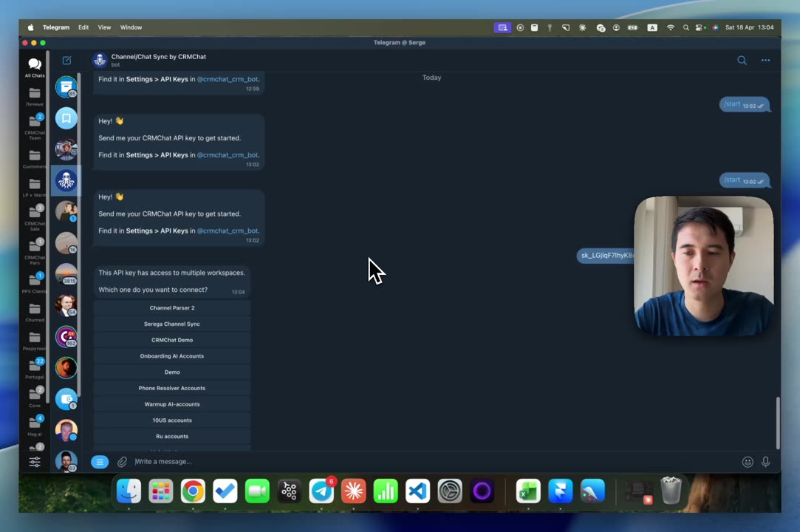
Task: Record a voice message with microphone
Action: [x=765, y=462]
